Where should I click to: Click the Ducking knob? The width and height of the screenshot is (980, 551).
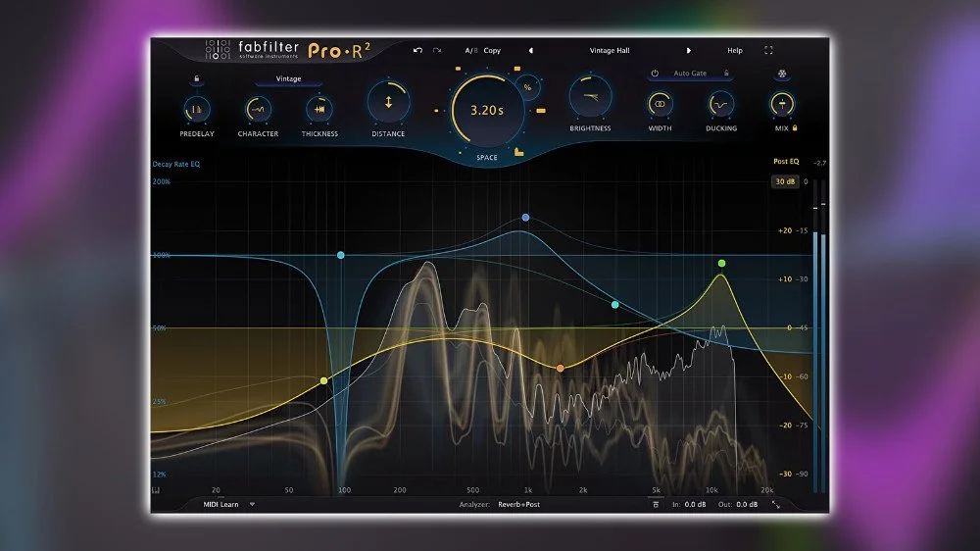tap(720, 104)
